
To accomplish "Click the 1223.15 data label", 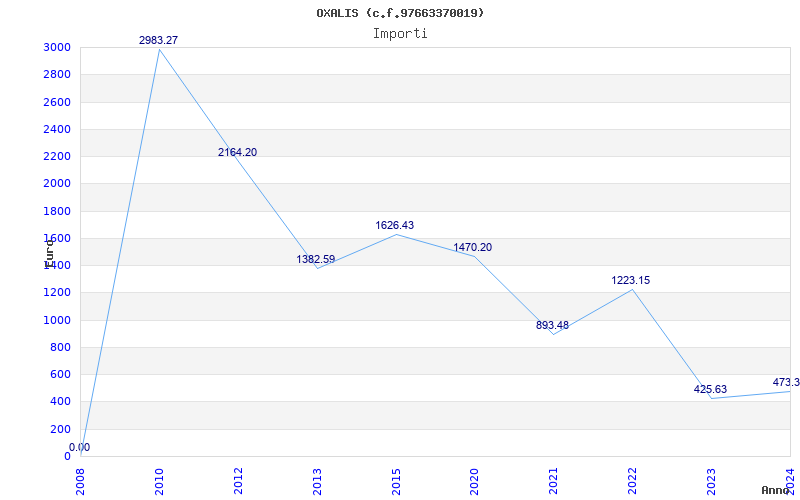I will (631, 280).
